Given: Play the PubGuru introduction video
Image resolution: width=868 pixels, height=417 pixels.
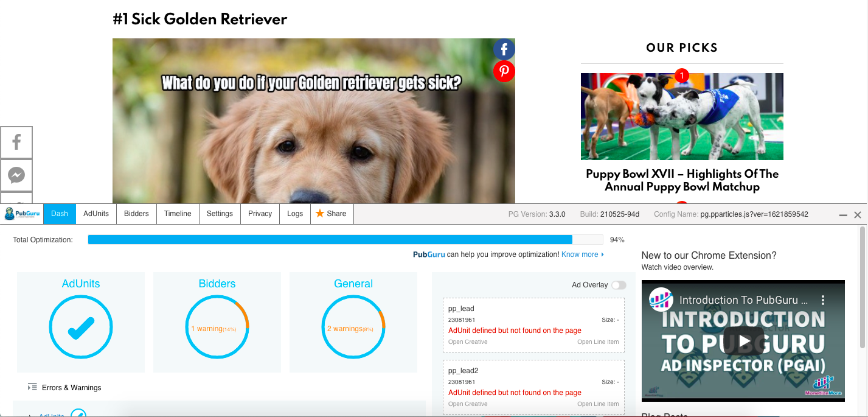Looking at the screenshot, I should 743,342.
